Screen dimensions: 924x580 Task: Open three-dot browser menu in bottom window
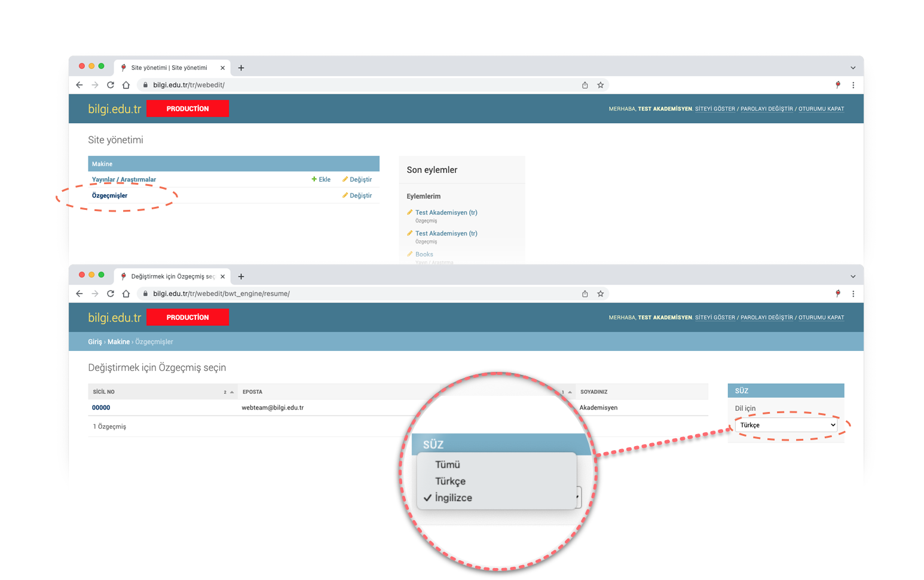(853, 294)
